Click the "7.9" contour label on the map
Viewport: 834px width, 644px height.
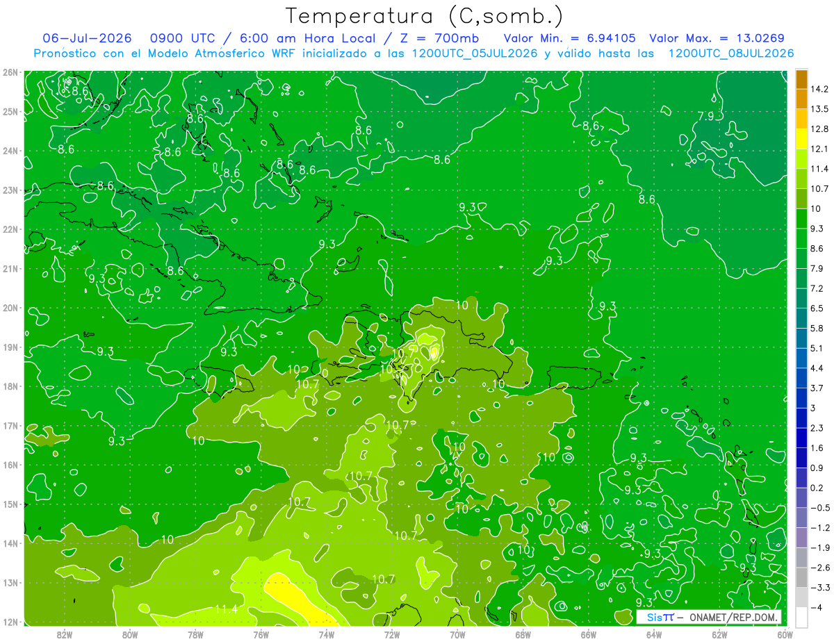coord(705,116)
